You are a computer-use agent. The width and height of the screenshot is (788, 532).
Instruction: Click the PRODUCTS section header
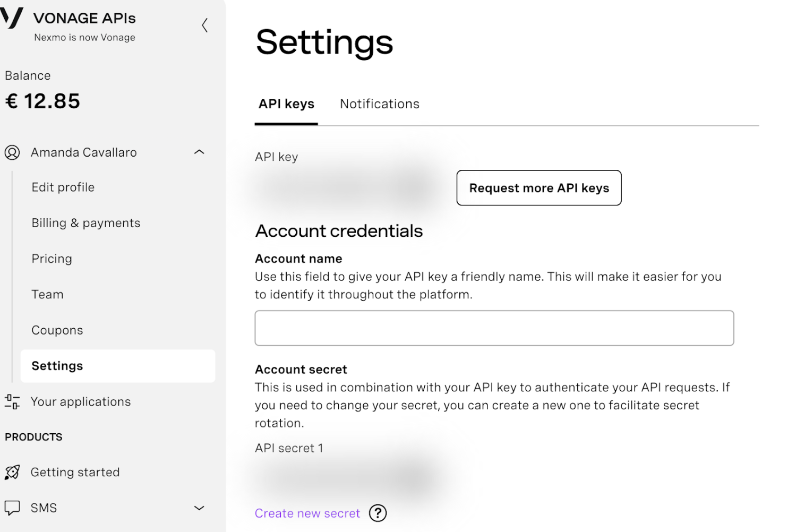tap(33, 437)
